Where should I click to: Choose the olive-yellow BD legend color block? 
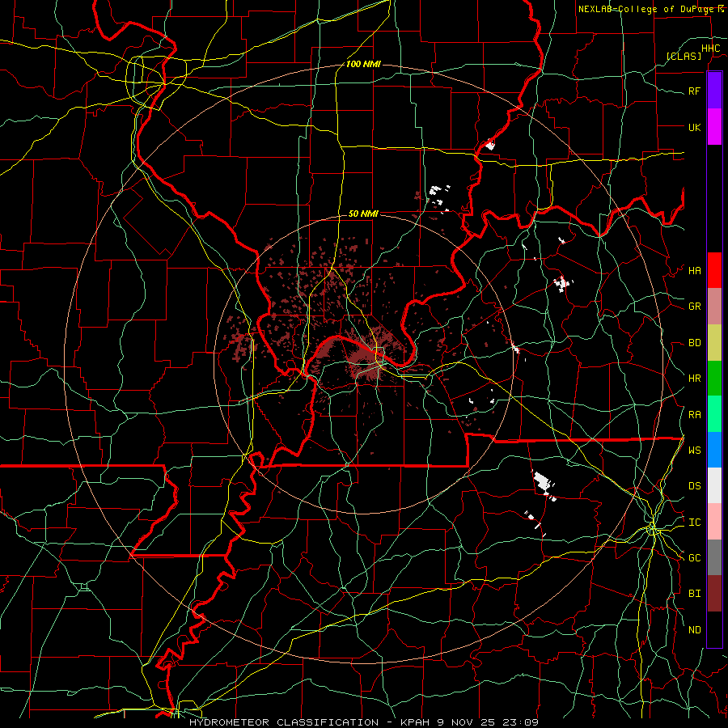tap(714, 342)
